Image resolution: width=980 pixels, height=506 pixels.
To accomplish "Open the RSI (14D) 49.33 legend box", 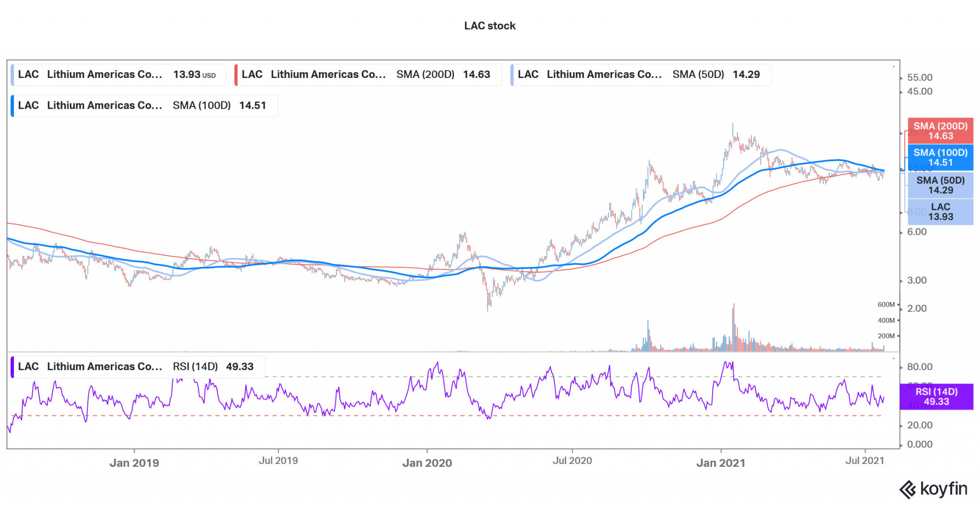I will [x=138, y=367].
